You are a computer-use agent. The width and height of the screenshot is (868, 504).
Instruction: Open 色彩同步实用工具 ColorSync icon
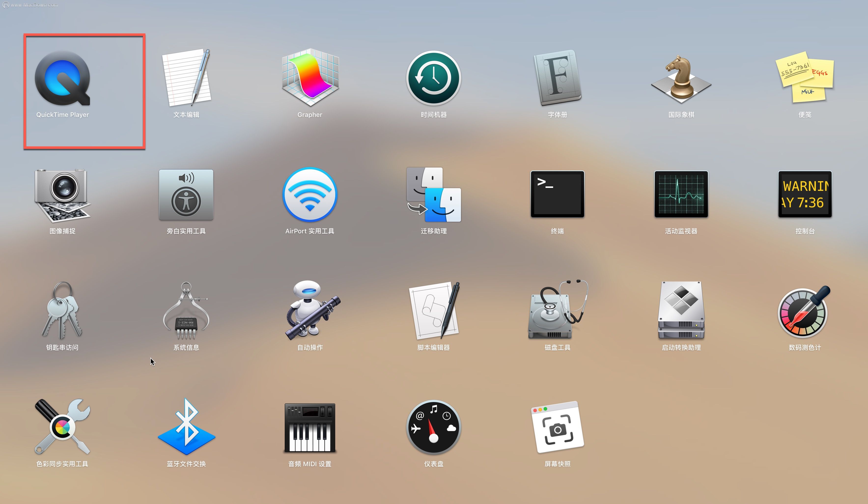(62, 426)
